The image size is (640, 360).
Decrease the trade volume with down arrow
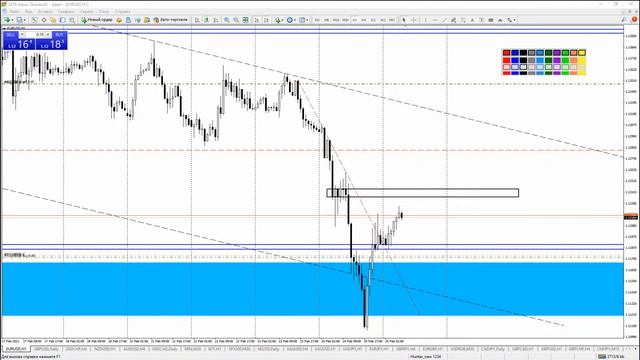(x=22, y=35)
